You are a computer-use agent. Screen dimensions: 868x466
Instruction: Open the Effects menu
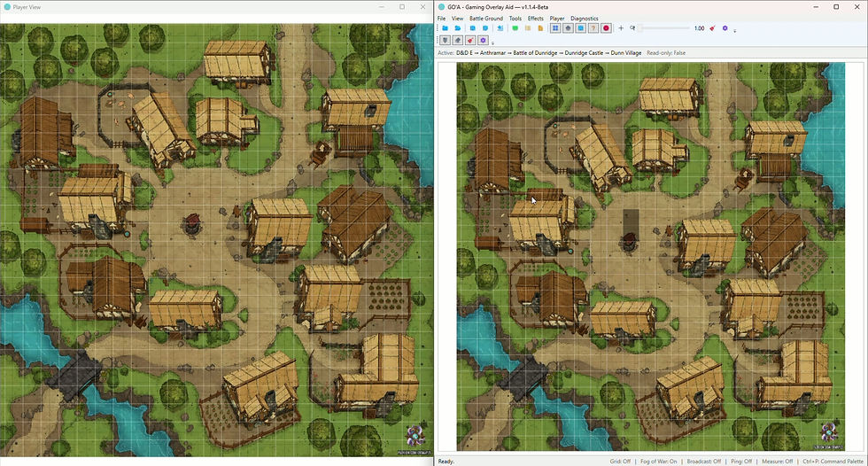coord(535,19)
